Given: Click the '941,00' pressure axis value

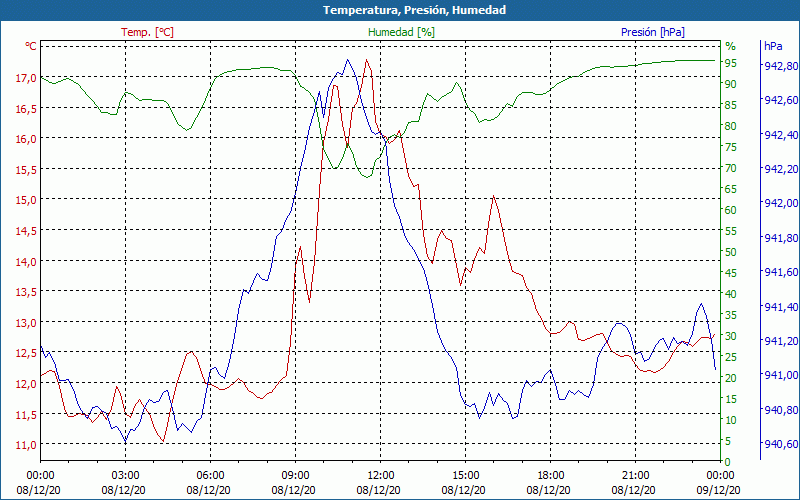Looking at the screenshot, I should pyautogui.click(x=781, y=375).
